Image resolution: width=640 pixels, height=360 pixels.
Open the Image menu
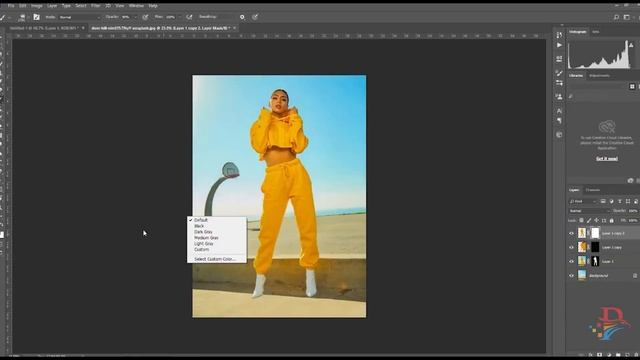tap(37, 6)
